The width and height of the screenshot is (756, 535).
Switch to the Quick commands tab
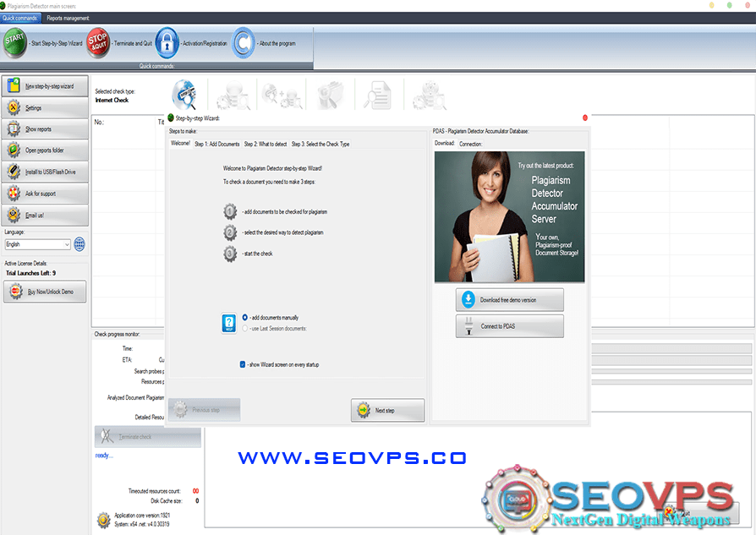click(x=20, y=19)
